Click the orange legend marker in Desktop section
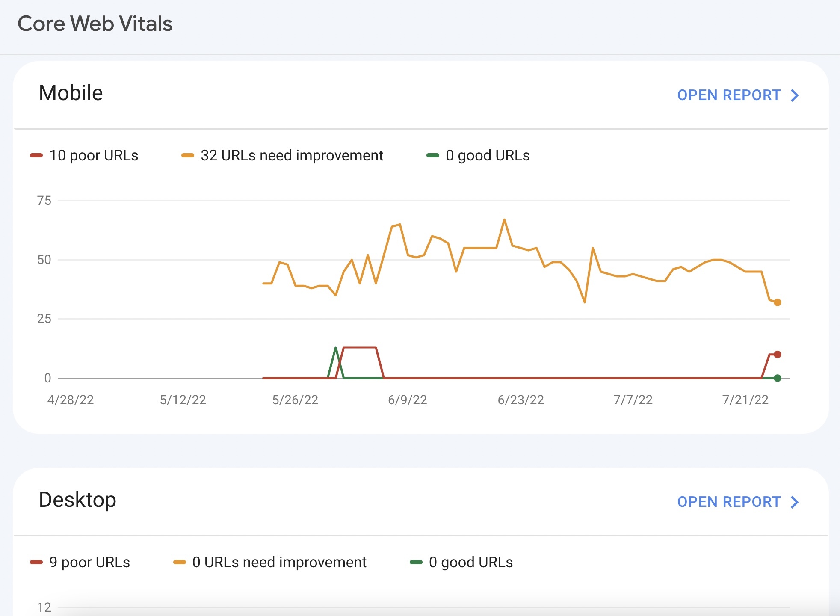Viewport: 840px width, 616px height. click(180, 562)
